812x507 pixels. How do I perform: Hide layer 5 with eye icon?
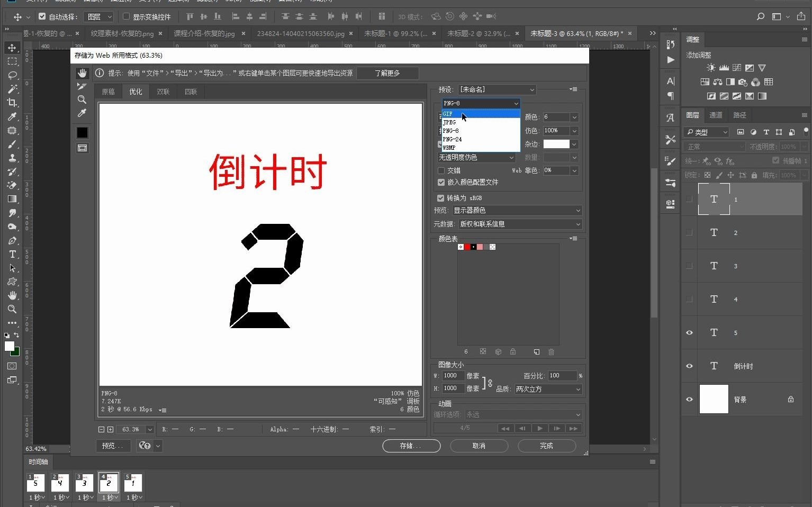click(x=689, y=333)
